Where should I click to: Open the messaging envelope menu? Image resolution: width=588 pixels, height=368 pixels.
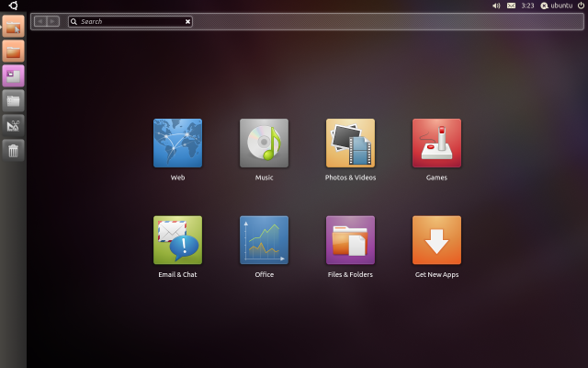pos(511,6)
